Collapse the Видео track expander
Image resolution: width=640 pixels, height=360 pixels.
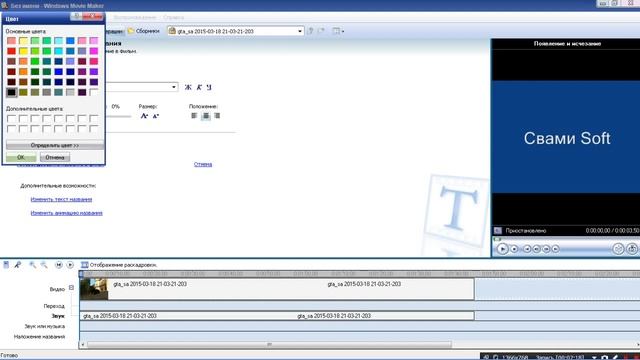point(71,288)
